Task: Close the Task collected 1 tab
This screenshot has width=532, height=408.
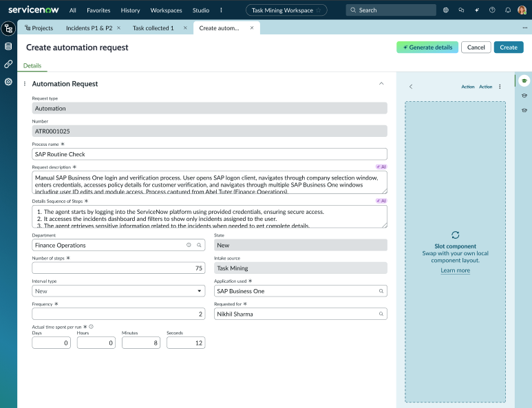Action: (185, 28)
